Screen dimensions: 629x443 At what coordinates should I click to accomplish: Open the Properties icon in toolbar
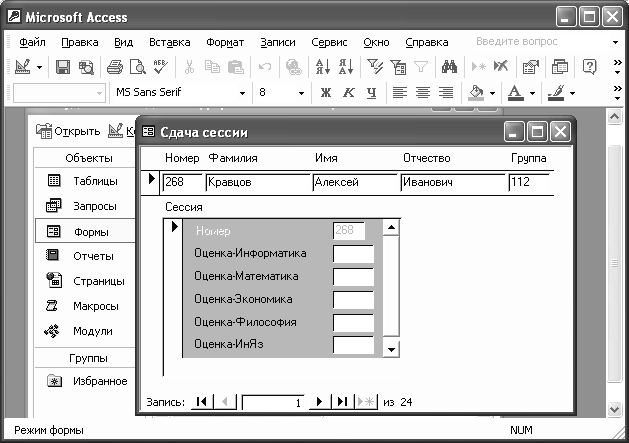coord(530,67)
